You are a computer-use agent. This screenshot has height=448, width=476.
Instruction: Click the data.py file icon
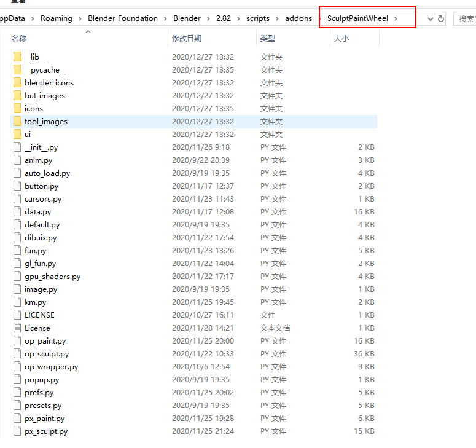(17, 211)
